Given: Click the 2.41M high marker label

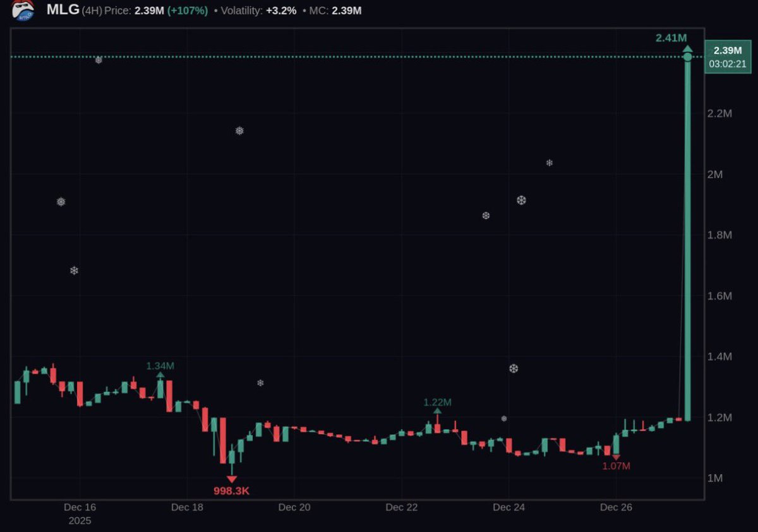Looking at the screenshot, I should click(671, 38).
